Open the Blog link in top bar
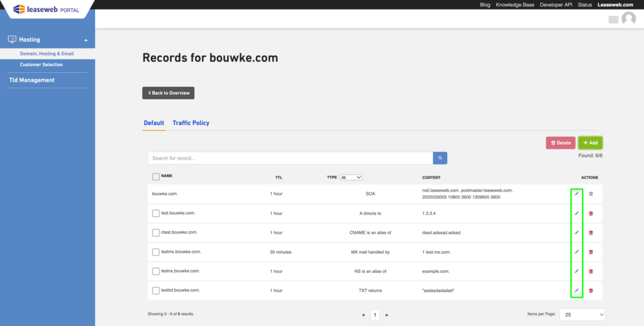Image resolution: width=644 pixels, height=326 pixels. [x=485, y=5]
